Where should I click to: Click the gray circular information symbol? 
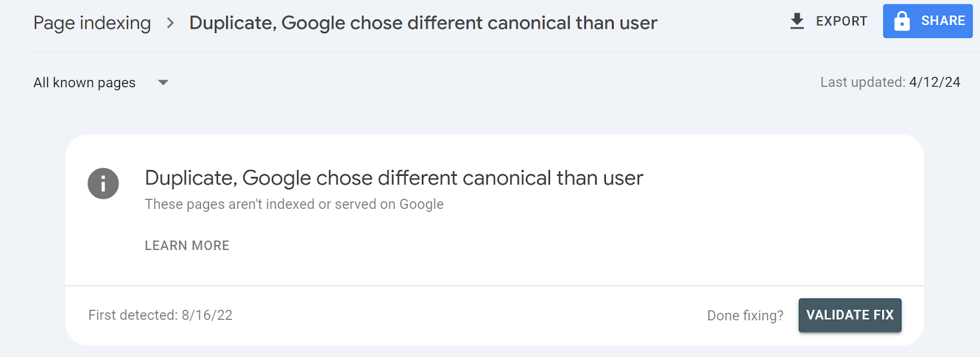click(103, 183)
